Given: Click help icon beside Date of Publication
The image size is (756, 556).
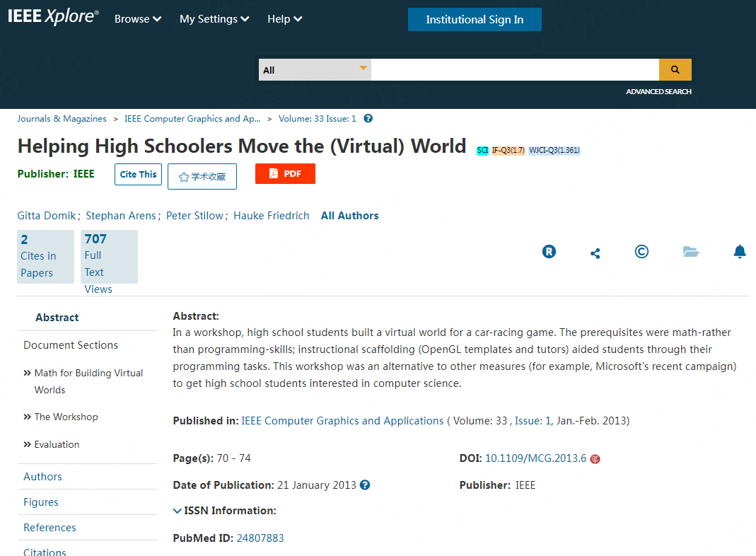Looking at the screenshot, I should 365,485.
